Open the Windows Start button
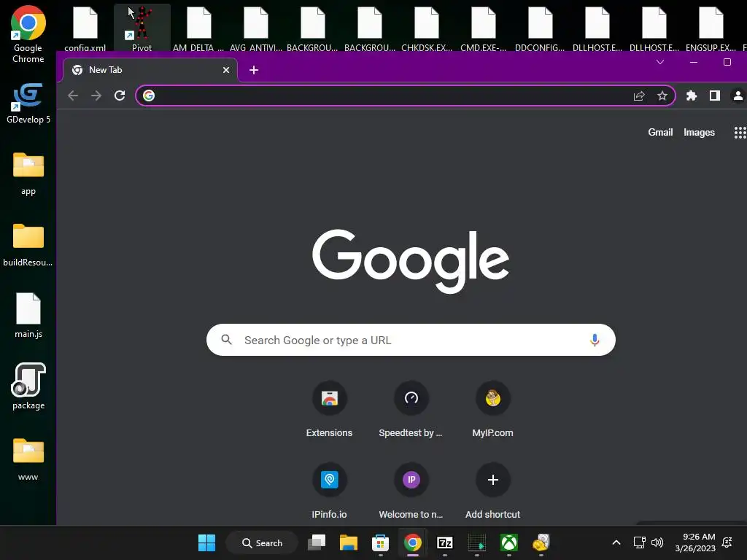This screenshot has width=747, height=560. click(x=206, y=542)
